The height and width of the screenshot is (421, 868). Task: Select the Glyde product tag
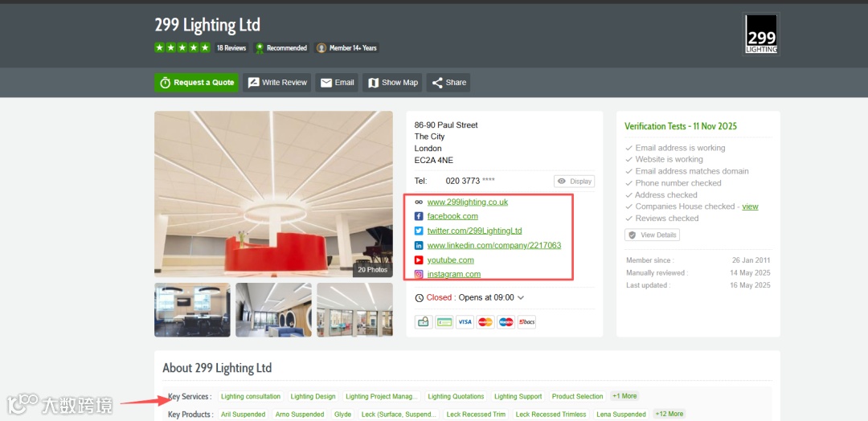(x=342, y=415)
